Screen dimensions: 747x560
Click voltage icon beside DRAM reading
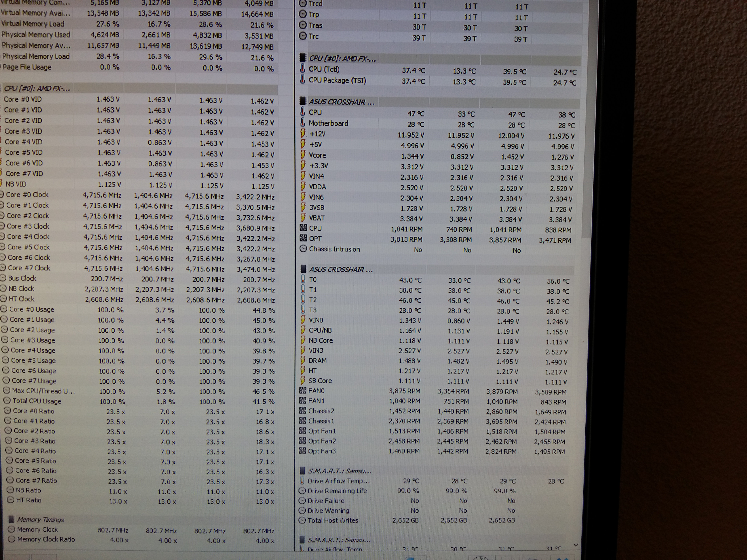(303, 360)
